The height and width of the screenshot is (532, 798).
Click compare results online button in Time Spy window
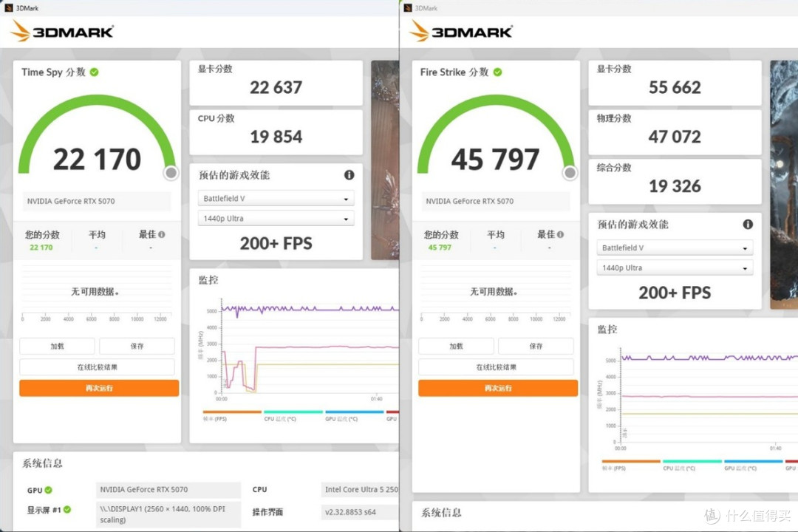(98, 367)
